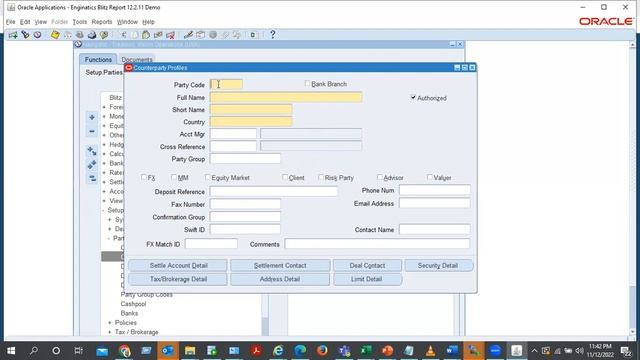The height and width of the screenshot is (360, 640).
Task: Open Excel from the Windows taskbar
Action: coord(366,351)
